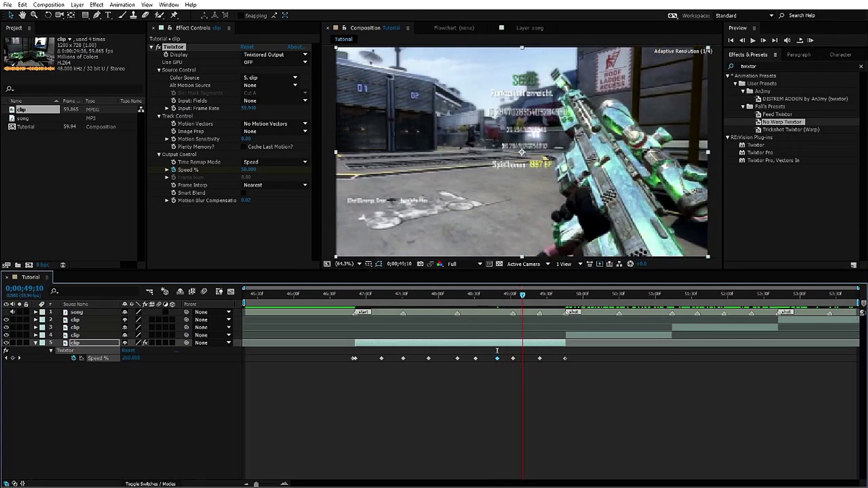Click Reset link for Twixtor effect

(247, 47)
